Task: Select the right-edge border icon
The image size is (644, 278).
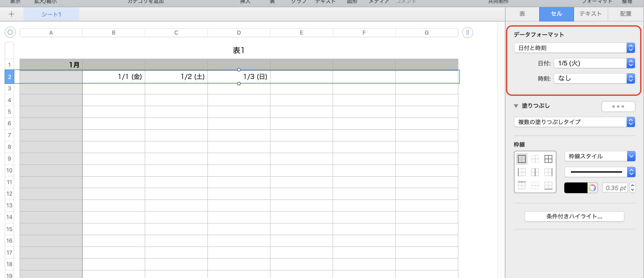Action: (548, 172)
